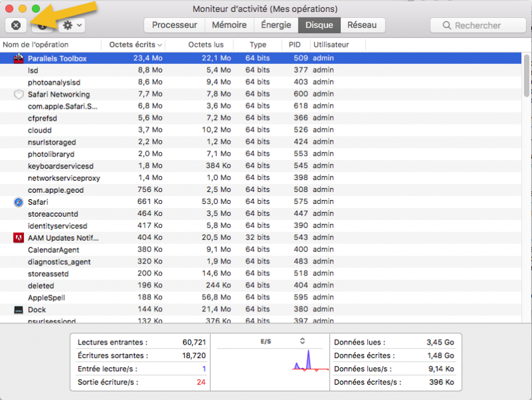Sort by Nom de l'opération column
Image resolution: width=532 pixels, height=400 pixels.
pos(51,45)
